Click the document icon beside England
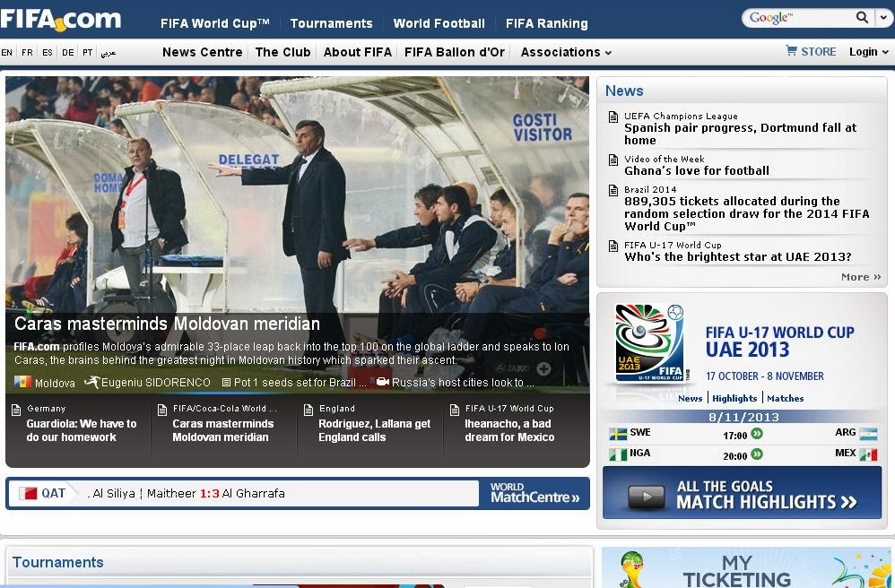895x588 pixels. (x=308, y=410)
